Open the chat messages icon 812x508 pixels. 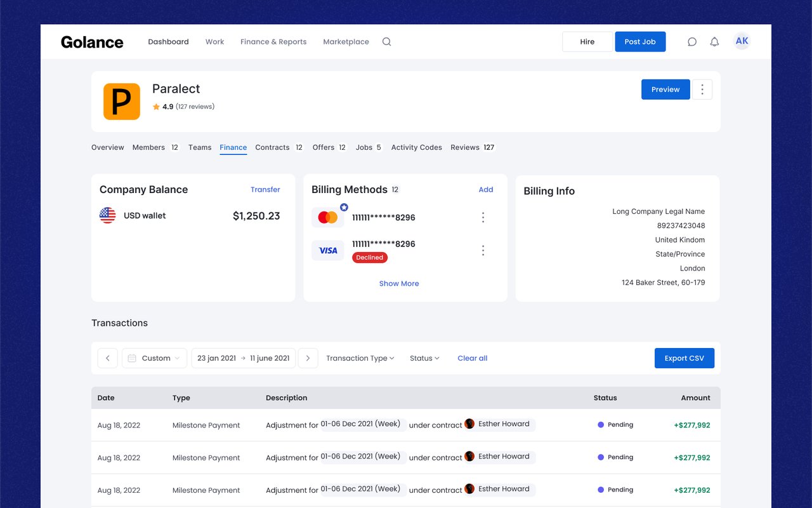[692, 42]
